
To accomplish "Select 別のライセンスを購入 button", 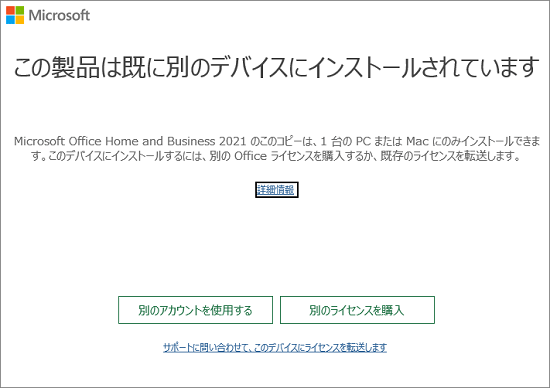I will coord(357,310).
